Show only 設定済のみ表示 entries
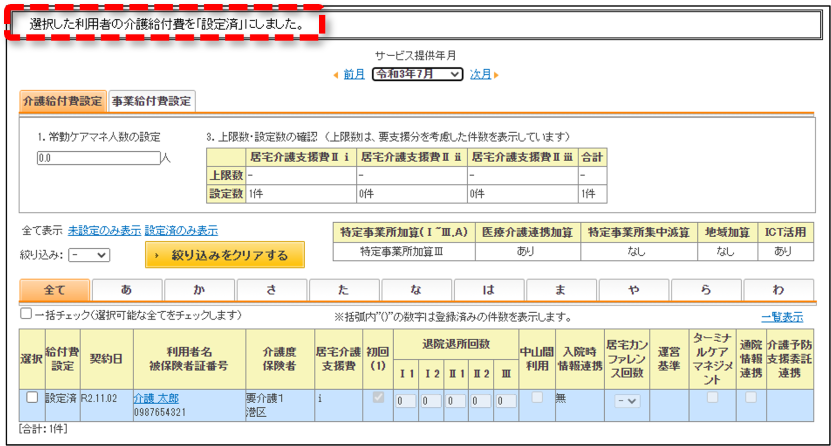The image size is (831, 446). pyautogui.click(x=181, y=230)
